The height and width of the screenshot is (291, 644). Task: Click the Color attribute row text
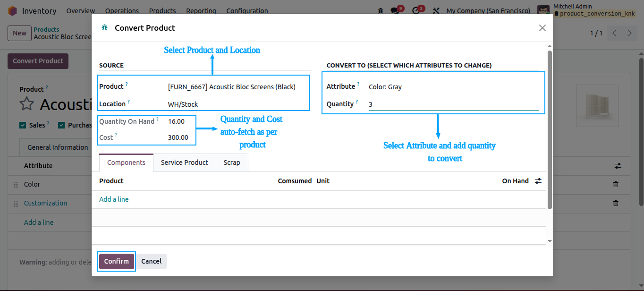pos(32,184)
